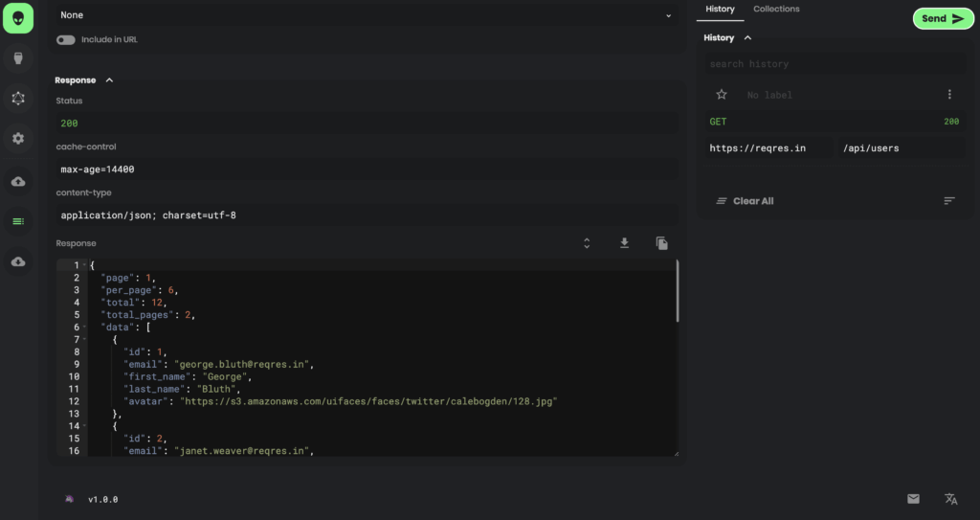
Task: Open the WebSocket plug icon in sidebar
Action: [x=18, y=58]
